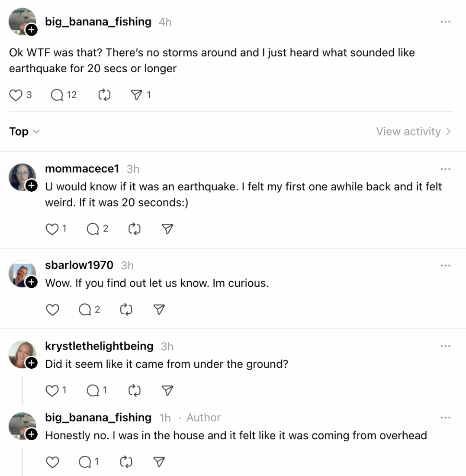Screen dimensions: 466x476
Task: Share the author's overhead reply
Action: tap(158, 462)
